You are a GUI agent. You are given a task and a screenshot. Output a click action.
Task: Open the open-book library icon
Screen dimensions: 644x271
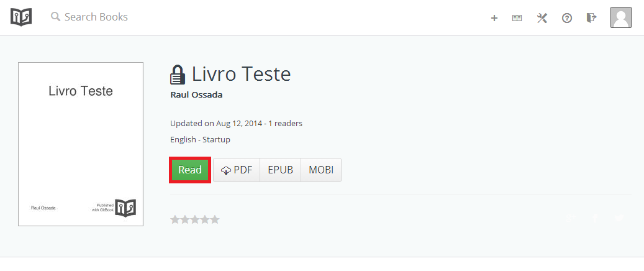(517, 18)
